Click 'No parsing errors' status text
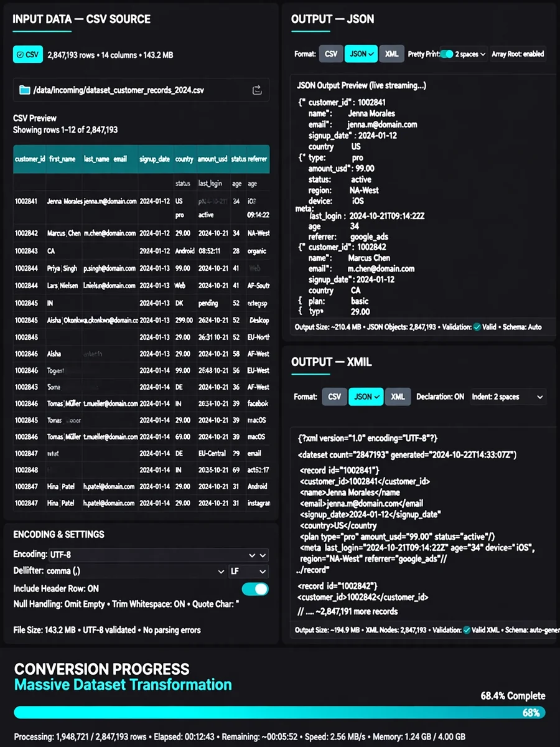The width and height of the screenshot is (560, 747). click(172, 630)
